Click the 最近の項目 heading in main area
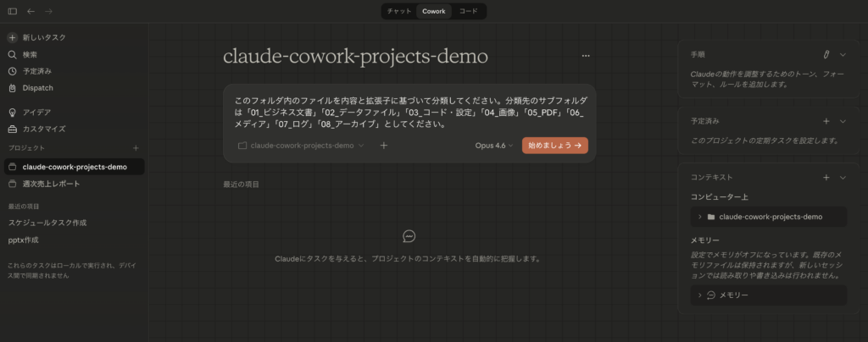 (x=241, y=184)
